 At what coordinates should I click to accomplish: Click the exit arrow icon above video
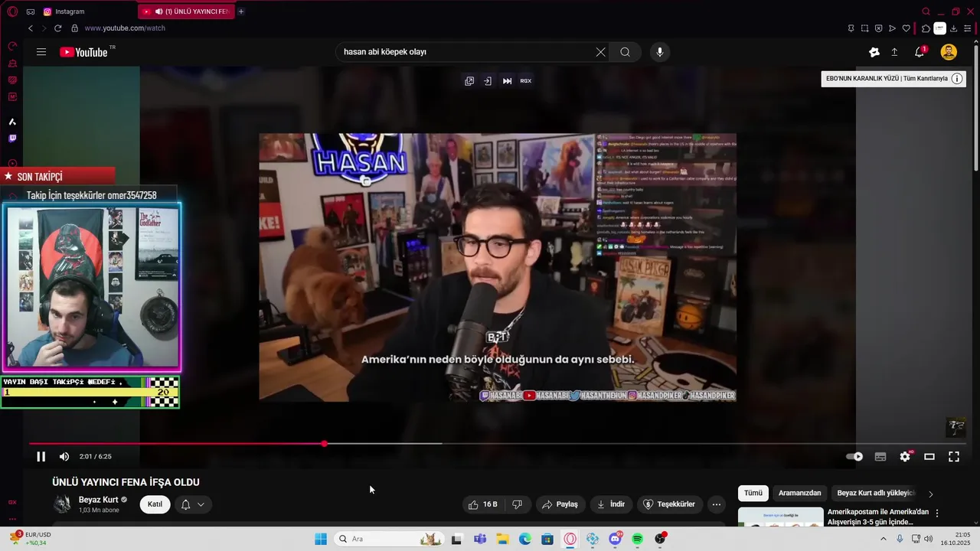pyautogui.click(x=488, y=81)
